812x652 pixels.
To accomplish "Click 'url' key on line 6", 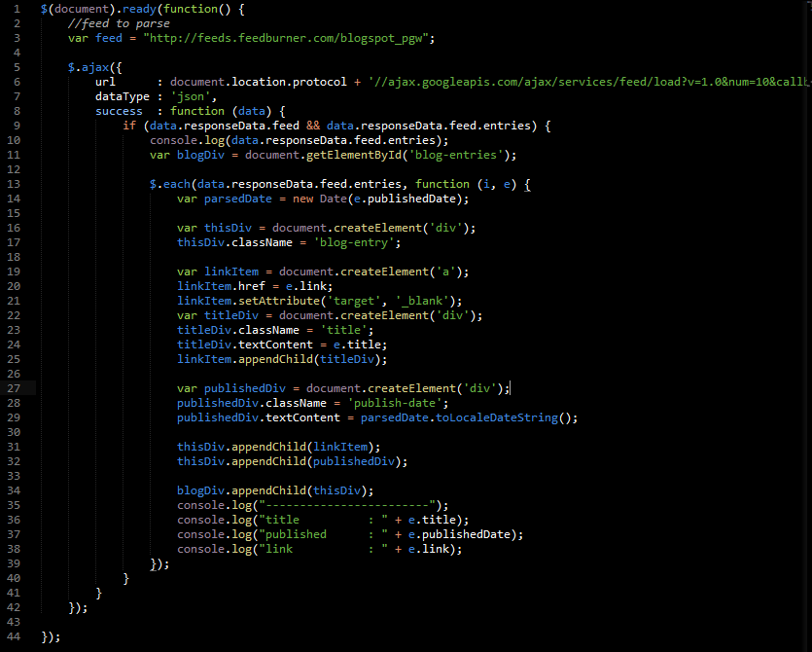I will 105,82.
